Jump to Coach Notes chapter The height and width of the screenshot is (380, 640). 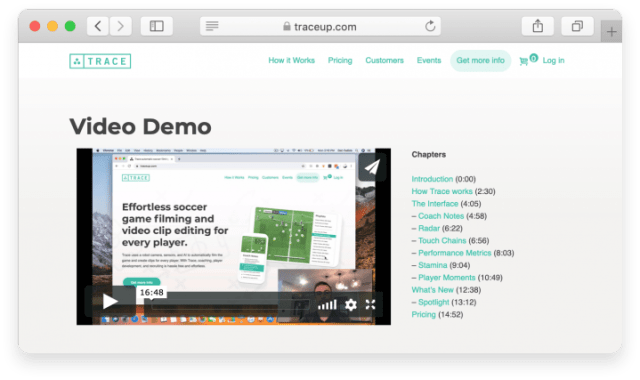coord(441,216)
